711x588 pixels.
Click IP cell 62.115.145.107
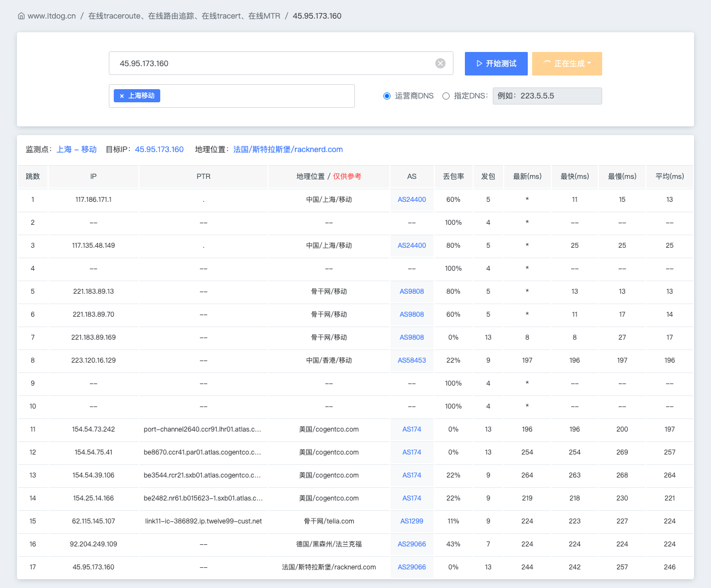click(x=94, y=521)
